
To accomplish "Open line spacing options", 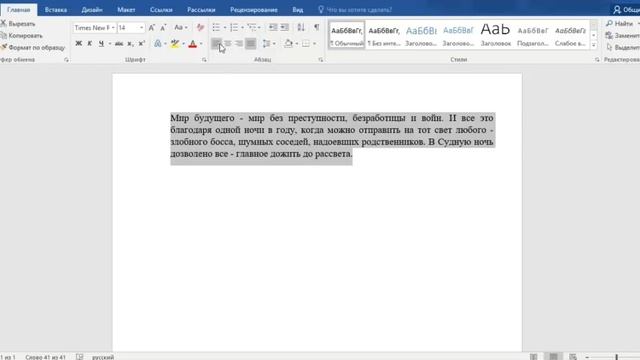I will (267, 43).
